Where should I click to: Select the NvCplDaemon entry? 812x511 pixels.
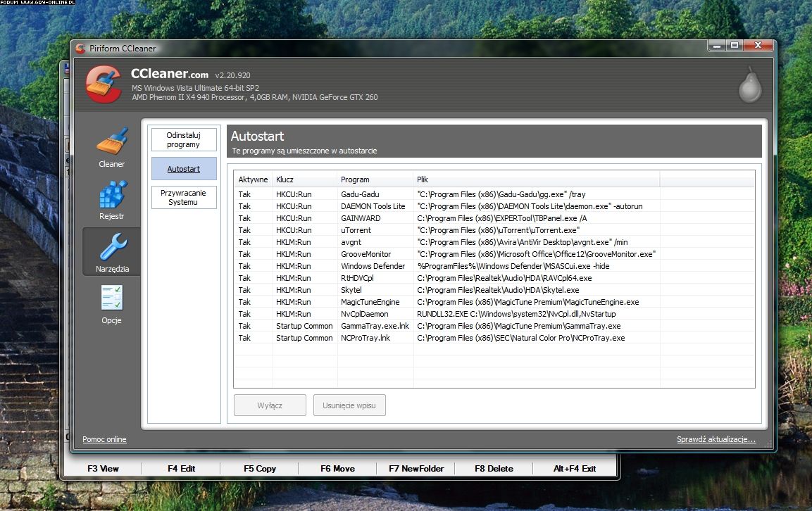[494, 314]
